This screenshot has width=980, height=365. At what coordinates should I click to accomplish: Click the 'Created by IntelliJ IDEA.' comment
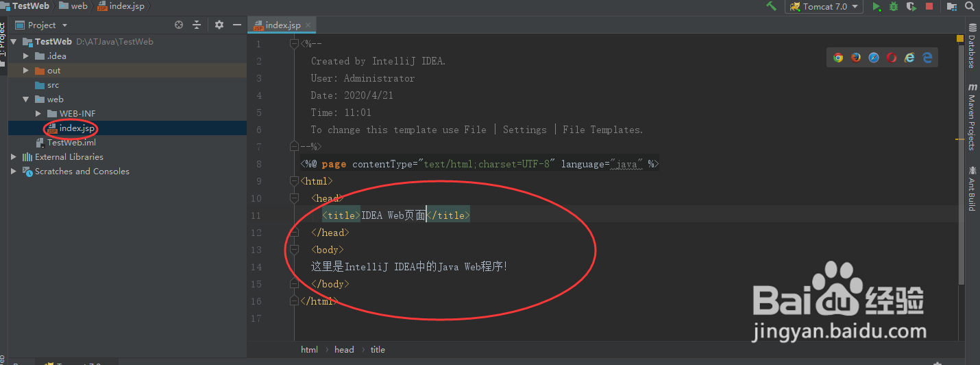point(378,61)
